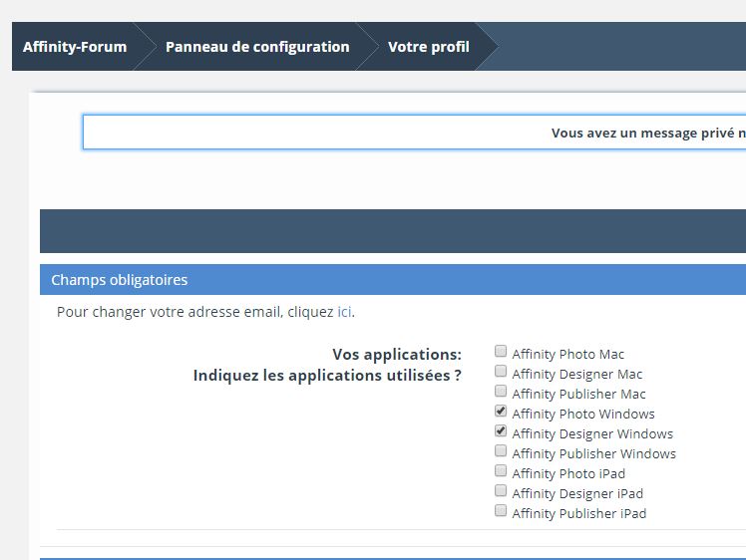The height and width of the screenshot is (560, 746).
Task: Check the Affinity Publisher Windows checkbox
Action: click(501, 450)
